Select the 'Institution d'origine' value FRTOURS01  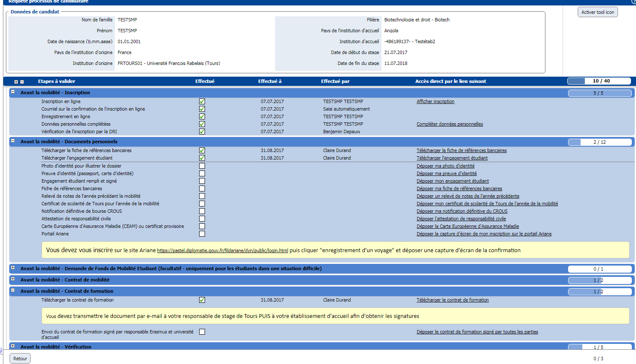[x=169, y=63]
